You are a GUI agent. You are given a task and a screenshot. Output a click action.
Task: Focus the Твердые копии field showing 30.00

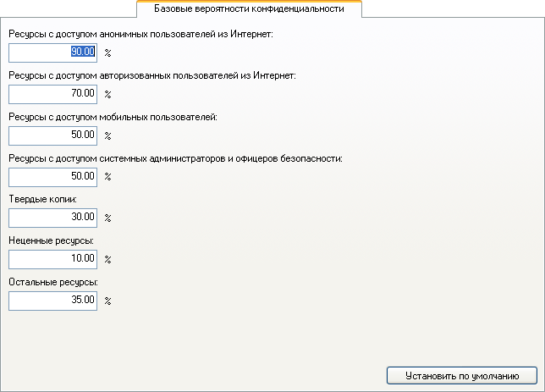click(x=52, y=218)
